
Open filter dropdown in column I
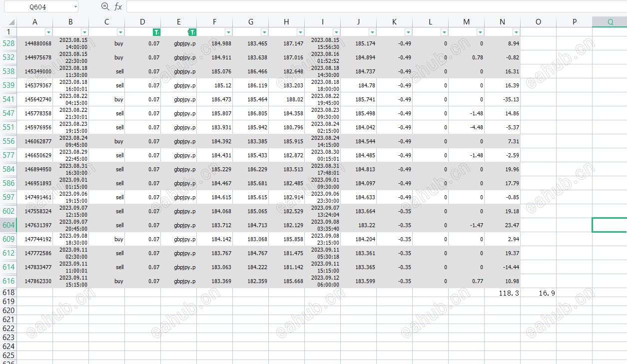pos(336,32)
